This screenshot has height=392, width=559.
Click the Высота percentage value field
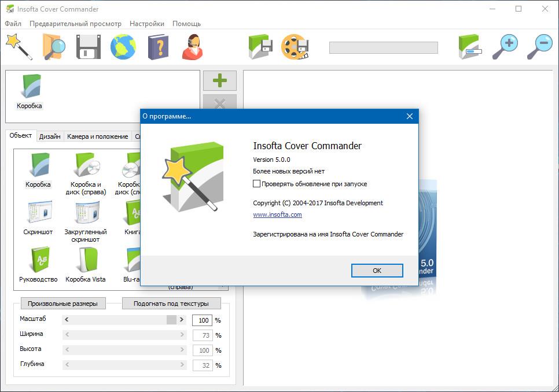(x=202, y=350)
